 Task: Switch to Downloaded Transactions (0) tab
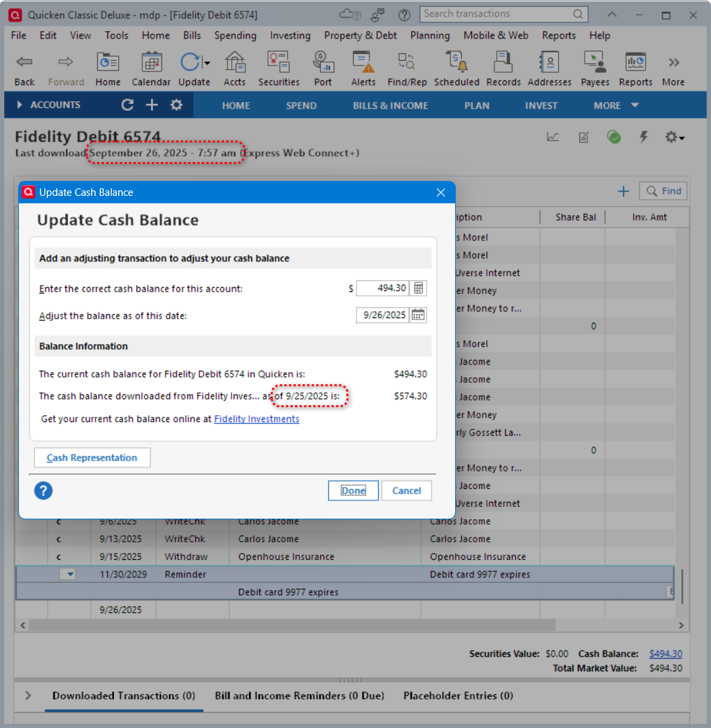point(124,696)
